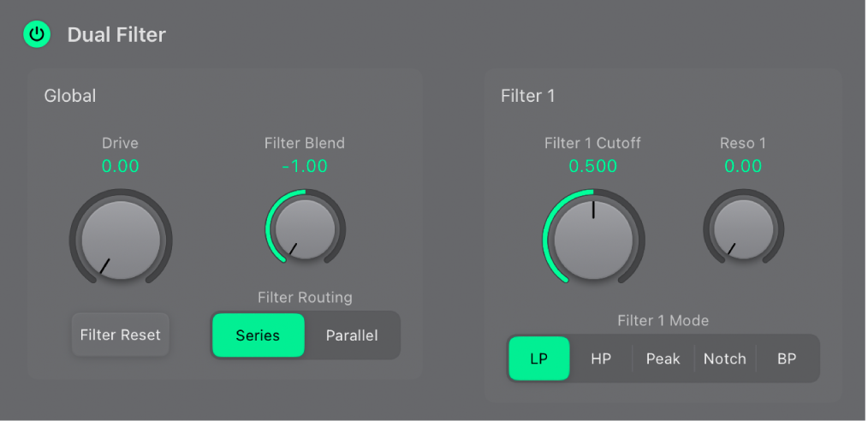Toggle the Dual Filter power button
868x421 pixels.
[36, 35]
